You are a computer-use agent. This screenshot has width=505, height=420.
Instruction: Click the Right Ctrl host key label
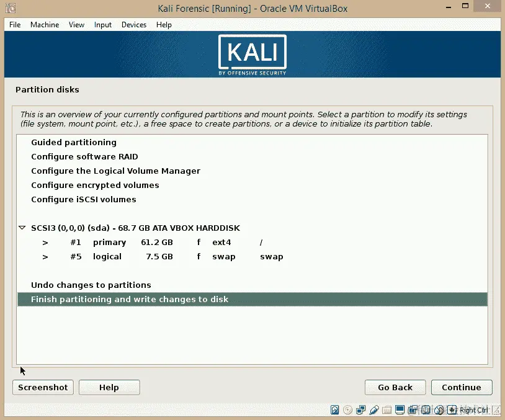[473, 410]
